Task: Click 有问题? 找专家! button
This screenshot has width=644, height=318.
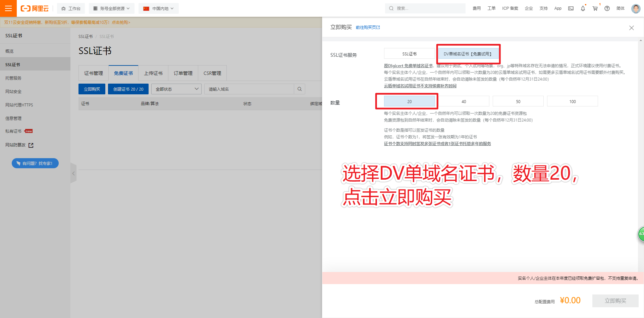Action: click(x=35, y=163)
